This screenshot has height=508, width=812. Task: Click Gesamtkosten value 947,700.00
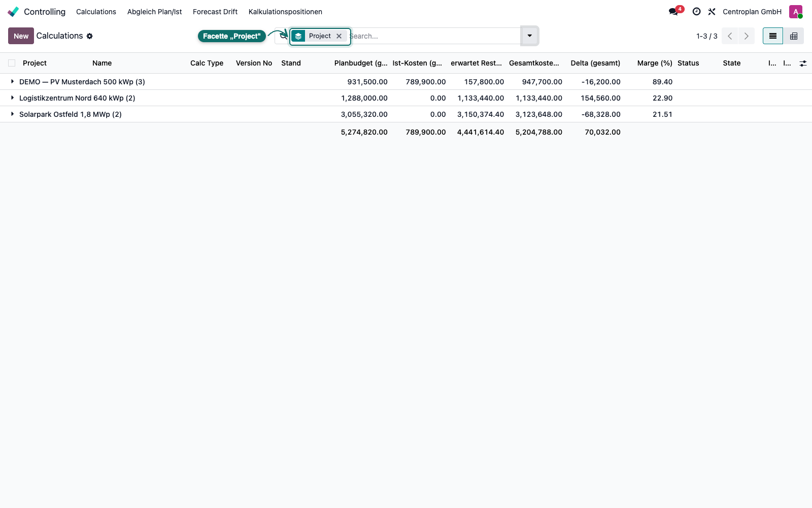(542, 82)
